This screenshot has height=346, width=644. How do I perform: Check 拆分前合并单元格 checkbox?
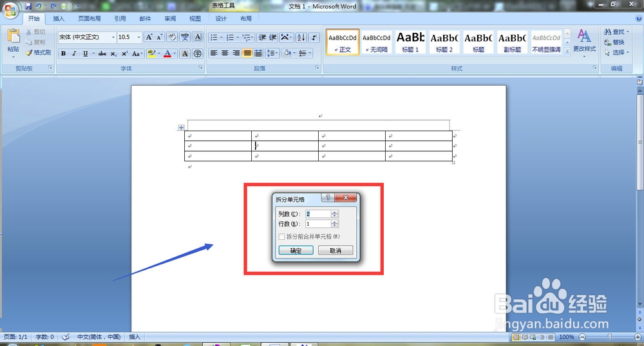tap(282, 237)
